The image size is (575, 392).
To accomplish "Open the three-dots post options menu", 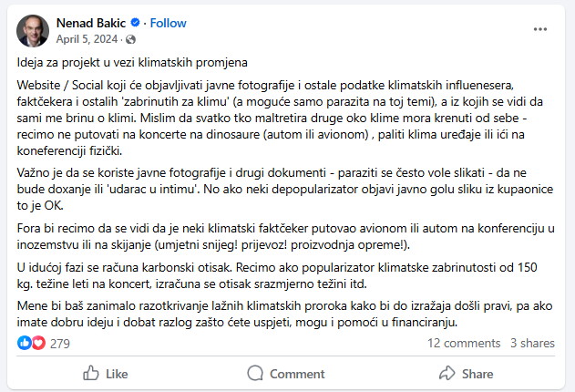I will pos(540,29).
